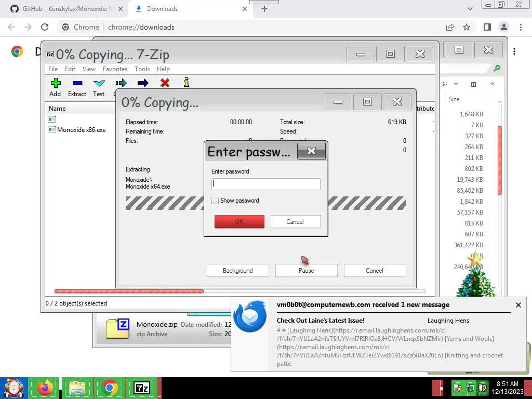The width and height of the screenshot is (532, 399).
Task: Open the Edit menu in 7-Zip
Action: [x=70, y=69]
